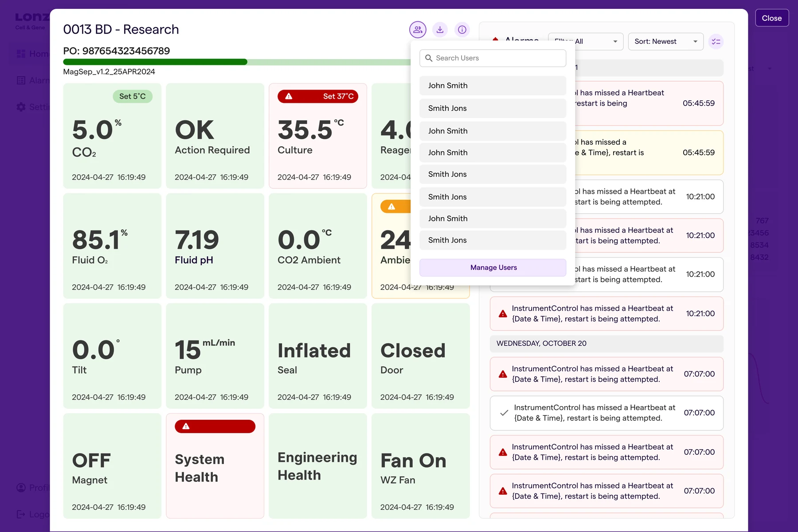798x532 pixels.
Task: Open the yellow 05:45:59 alarm entry
Action: [649, 153]
